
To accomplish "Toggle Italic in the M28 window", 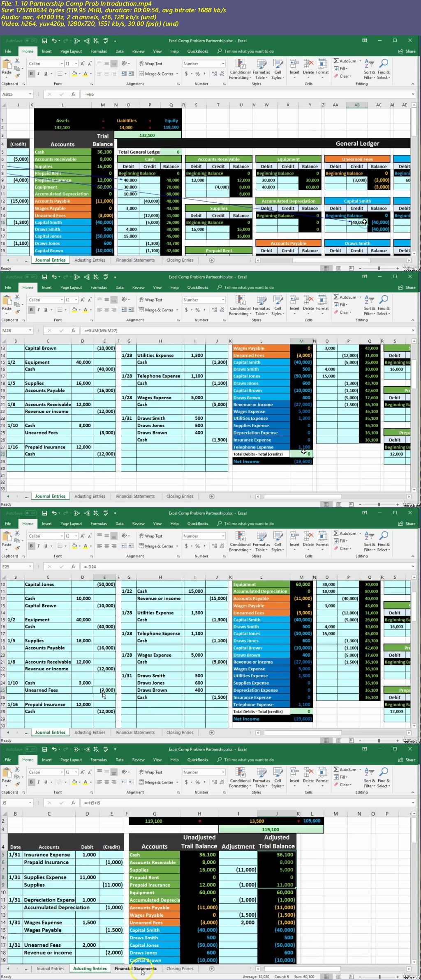I will [x=38, y=310].
